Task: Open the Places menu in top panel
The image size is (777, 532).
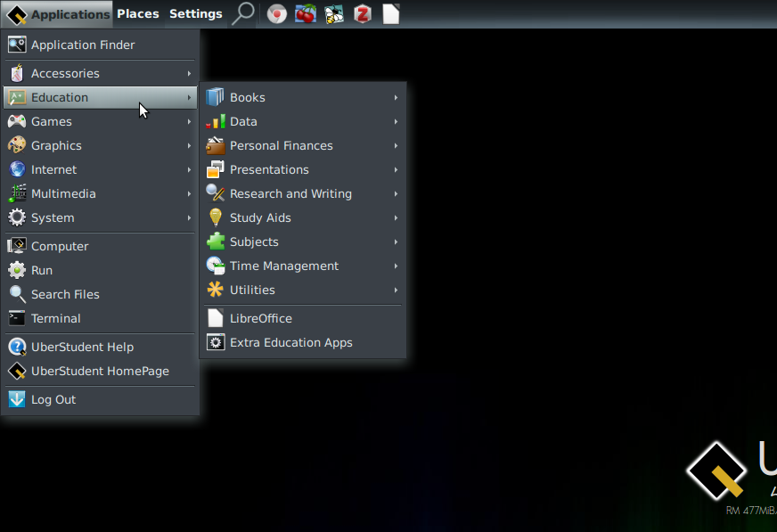Action: [137, 13]
